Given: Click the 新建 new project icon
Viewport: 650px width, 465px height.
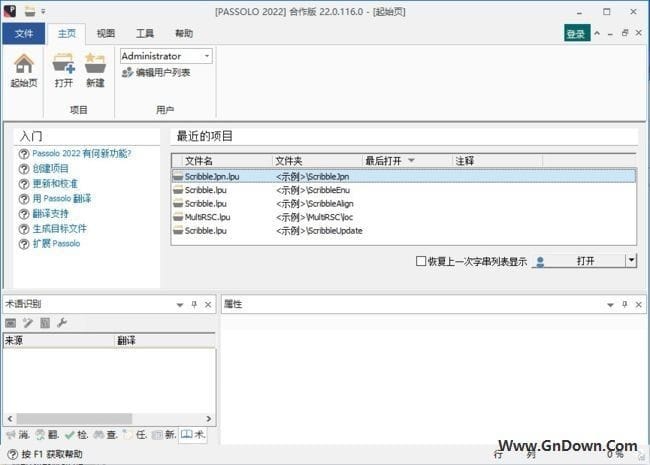Looking at the screenshot, I should [x=95, y=64].
